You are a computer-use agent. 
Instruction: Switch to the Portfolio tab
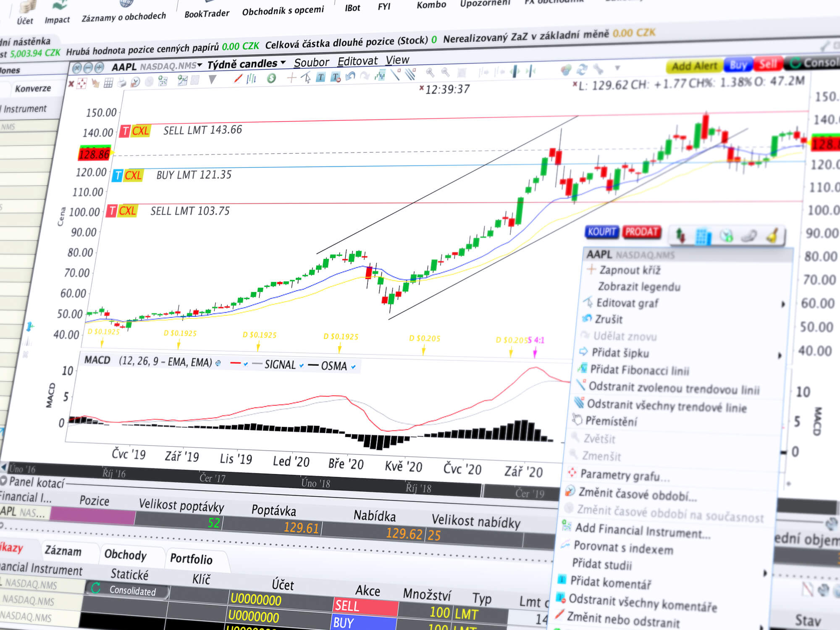click(191, 559)
